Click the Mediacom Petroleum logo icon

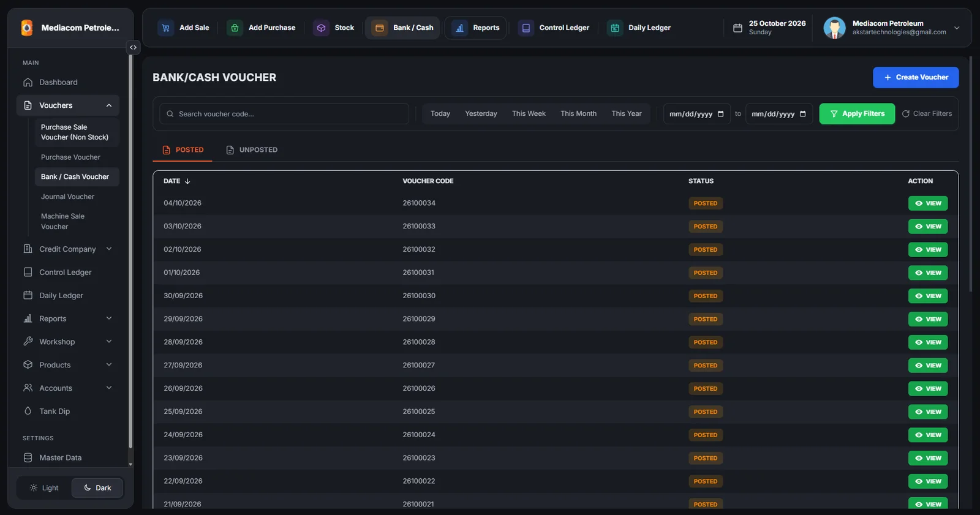point(27,28)
